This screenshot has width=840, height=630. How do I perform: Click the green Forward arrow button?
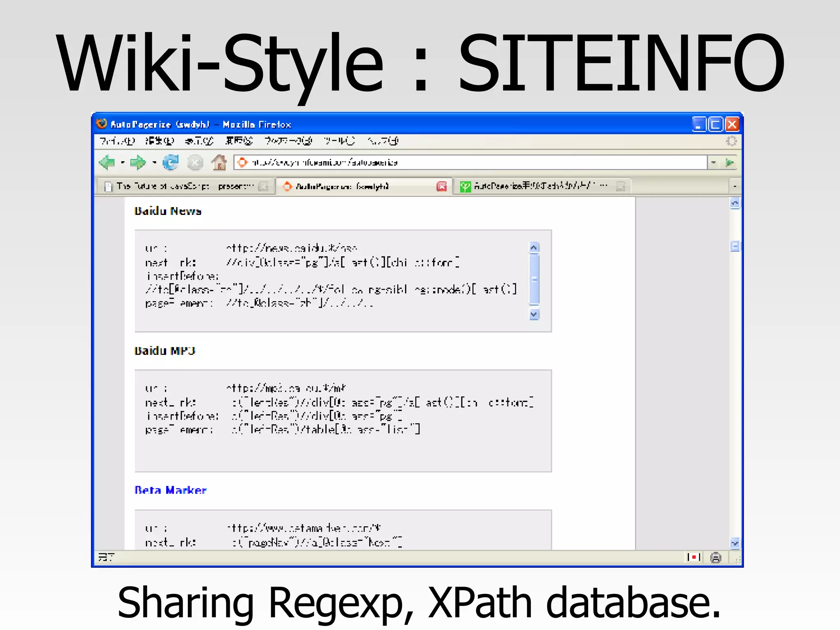[138, 163]
